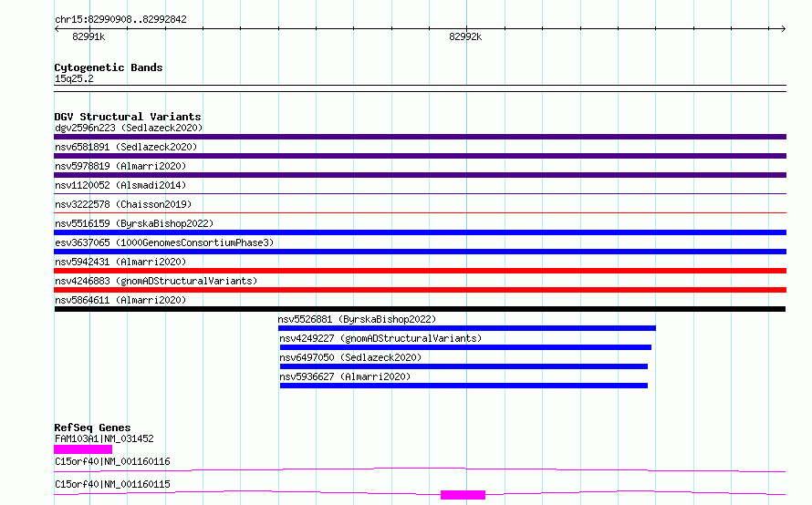Click the C15orf40|NM_001160115 gene label

coord(112,484)
